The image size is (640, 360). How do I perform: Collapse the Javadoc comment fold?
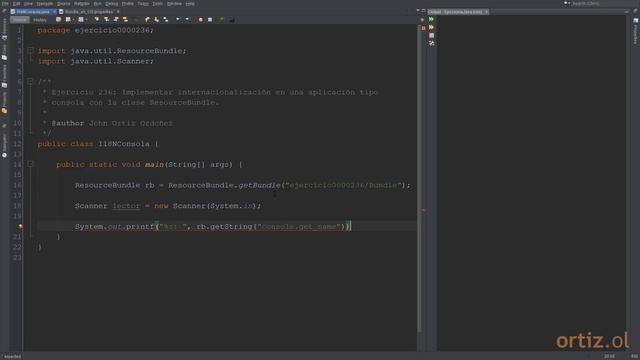coord(30,82)
